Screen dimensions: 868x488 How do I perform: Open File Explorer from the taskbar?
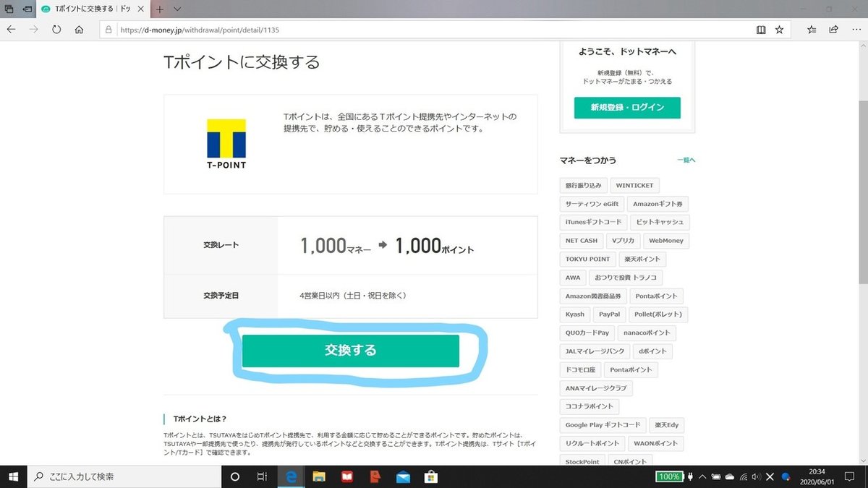click(x=318, y=476)
